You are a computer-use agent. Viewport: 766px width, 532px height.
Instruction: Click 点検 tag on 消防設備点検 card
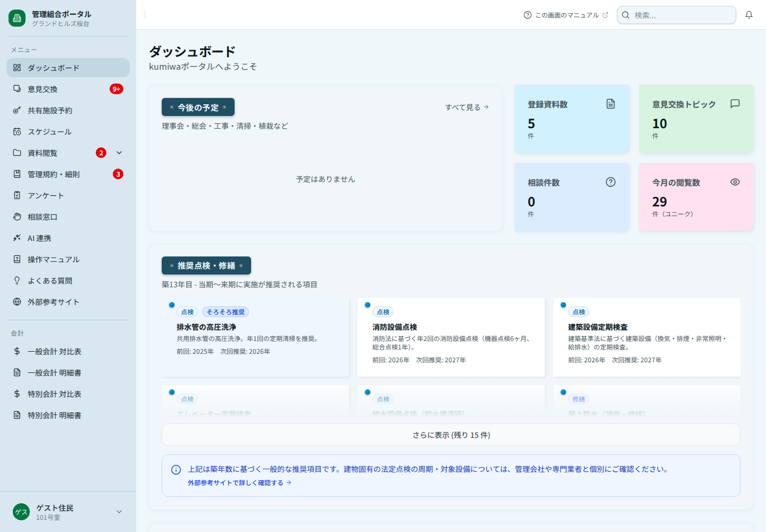click(383, 312)
